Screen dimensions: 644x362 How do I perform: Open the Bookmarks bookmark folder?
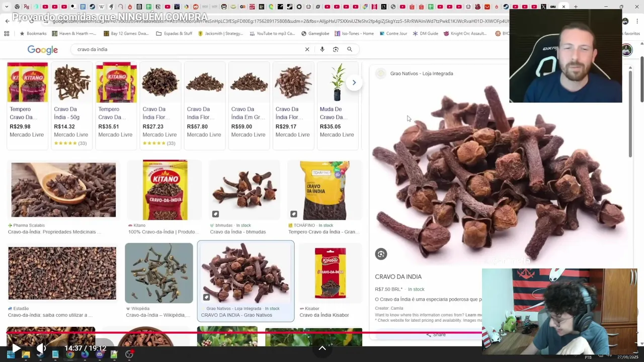(33, 34)
